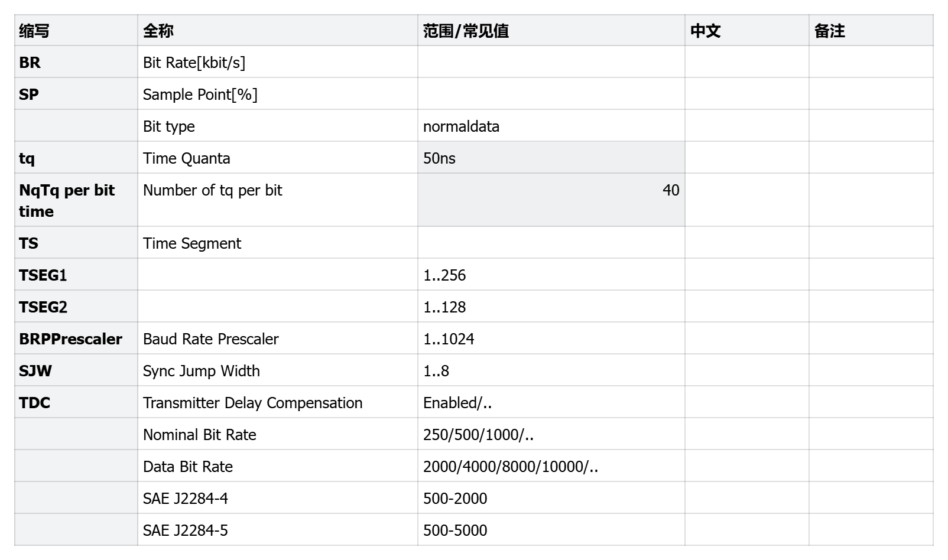This screenshot has height=560, width=948.
Task: Click the 备注 column header
Action: pyautogui.click(x=871, y=31)
